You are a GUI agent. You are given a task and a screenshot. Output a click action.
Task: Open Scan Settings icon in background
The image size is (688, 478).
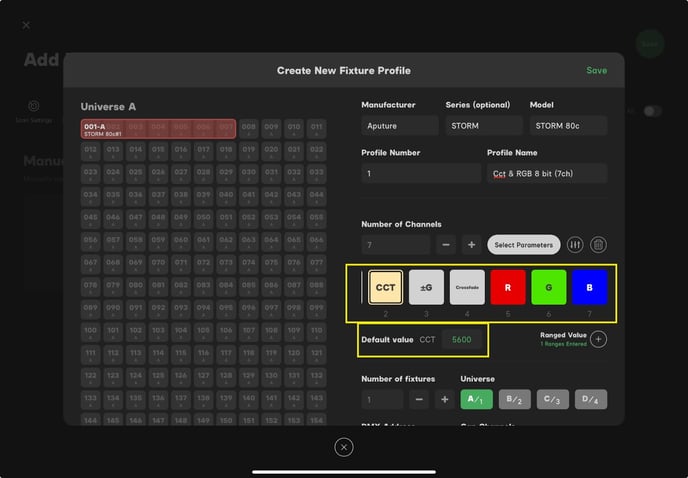coord(34,106)
